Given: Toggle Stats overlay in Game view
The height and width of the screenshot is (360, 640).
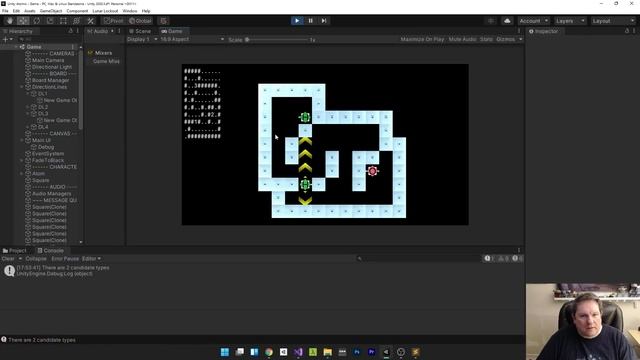Looking at the screenshot, I should coord(486,40).
